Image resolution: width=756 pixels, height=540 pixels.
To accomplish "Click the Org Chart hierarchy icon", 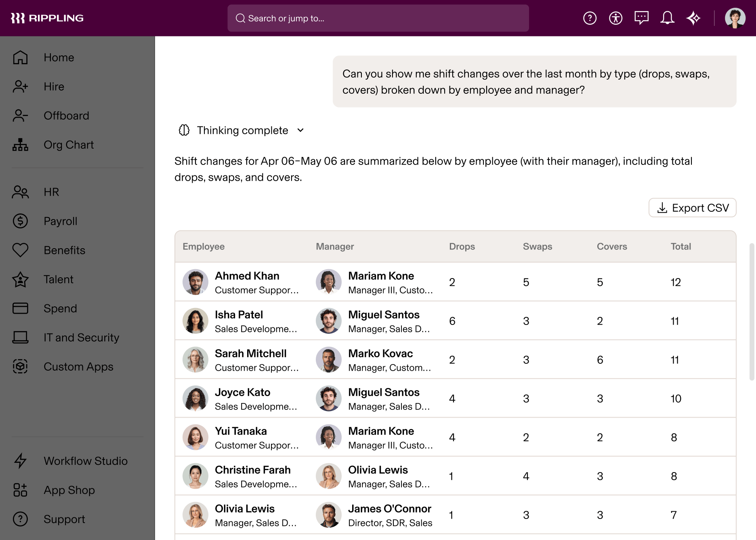I will (x=20, y=145).
